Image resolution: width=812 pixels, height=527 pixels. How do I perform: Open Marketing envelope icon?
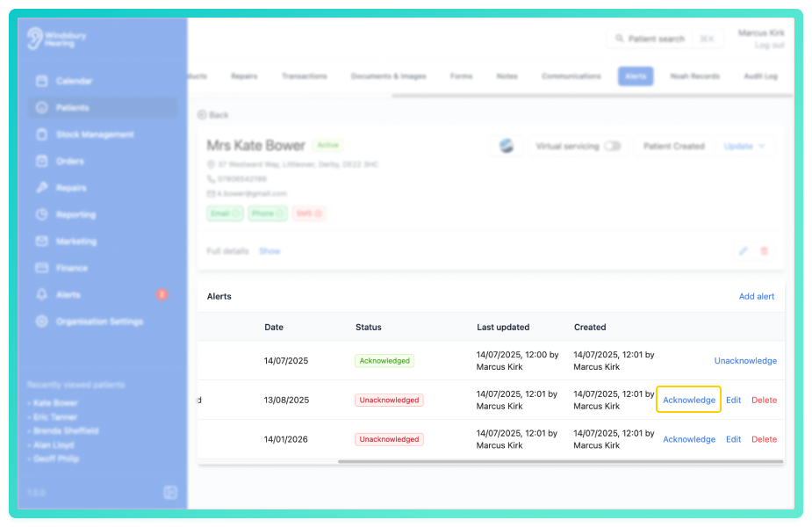tap(42, 241)
